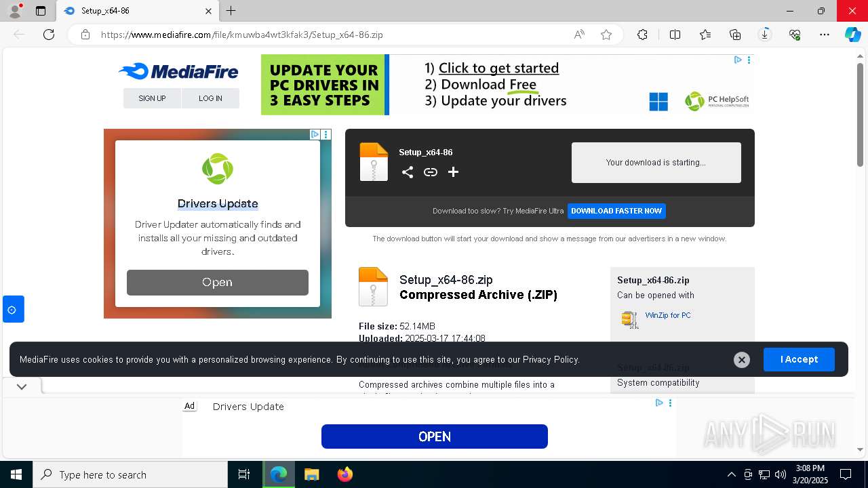The width and height of the screenshot is (868, 488).
Task: Click the blue OPEN ad button
Action: click(x=434, y=436)
